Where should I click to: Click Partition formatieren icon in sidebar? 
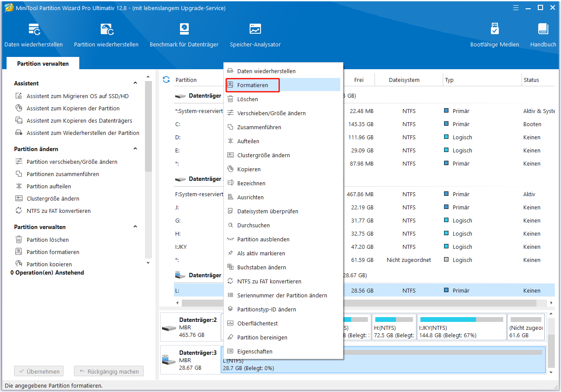point(19,252)
